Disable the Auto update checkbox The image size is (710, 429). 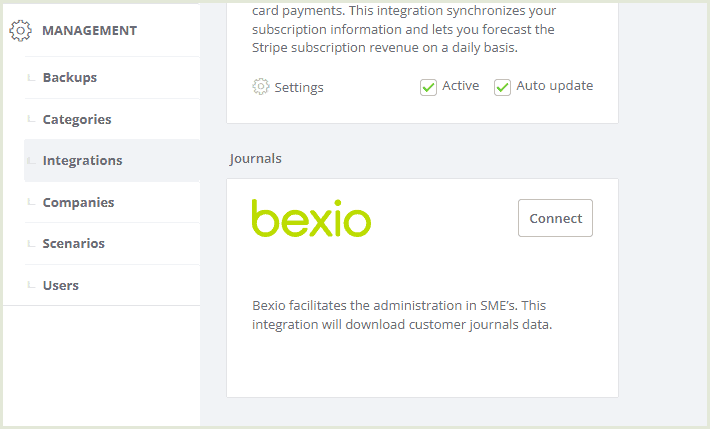(x=502, y=87)
